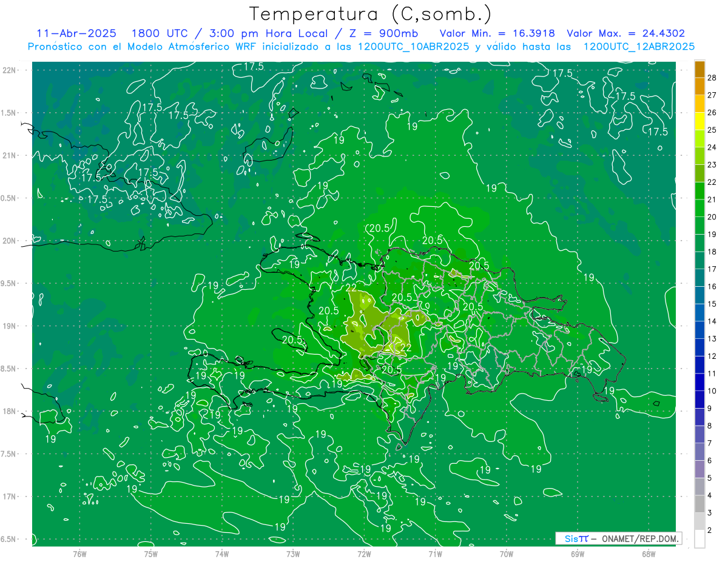
Task: Click the color bar label '15'
Action: [712, 304]
